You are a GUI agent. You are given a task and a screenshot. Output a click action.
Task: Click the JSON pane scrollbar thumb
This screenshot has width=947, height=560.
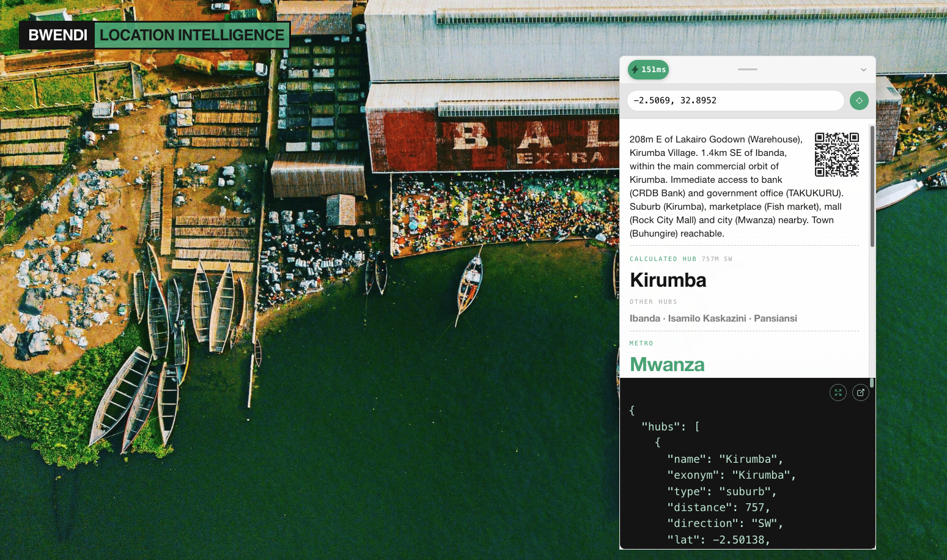(872, 383)
